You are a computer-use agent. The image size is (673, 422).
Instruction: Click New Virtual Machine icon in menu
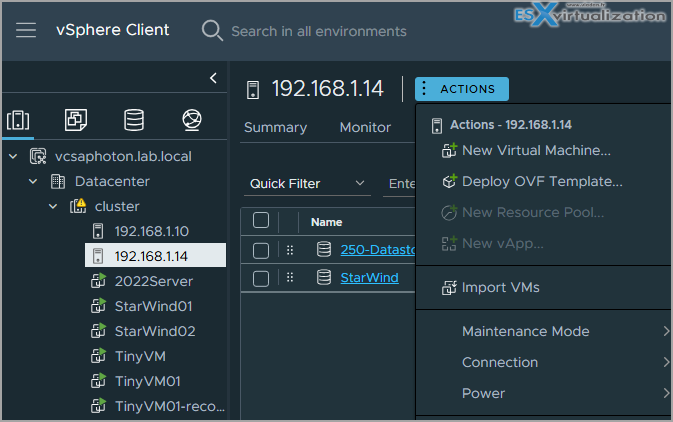click(449, 150)
